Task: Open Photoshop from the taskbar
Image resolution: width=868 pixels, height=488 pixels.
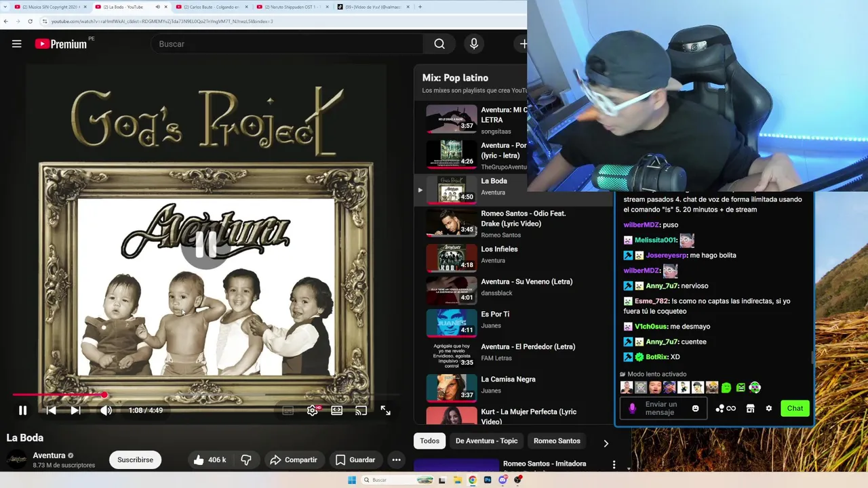Action: pyautogui.click(x=488, y=480)
